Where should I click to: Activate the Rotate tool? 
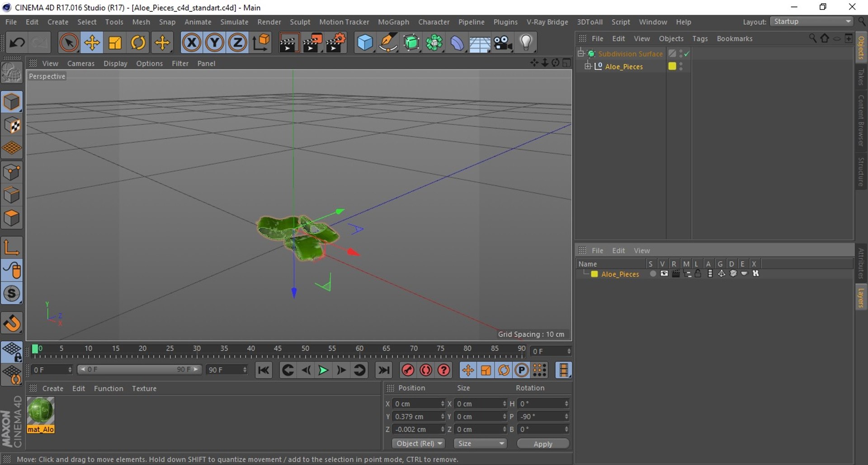click(138, 43)
